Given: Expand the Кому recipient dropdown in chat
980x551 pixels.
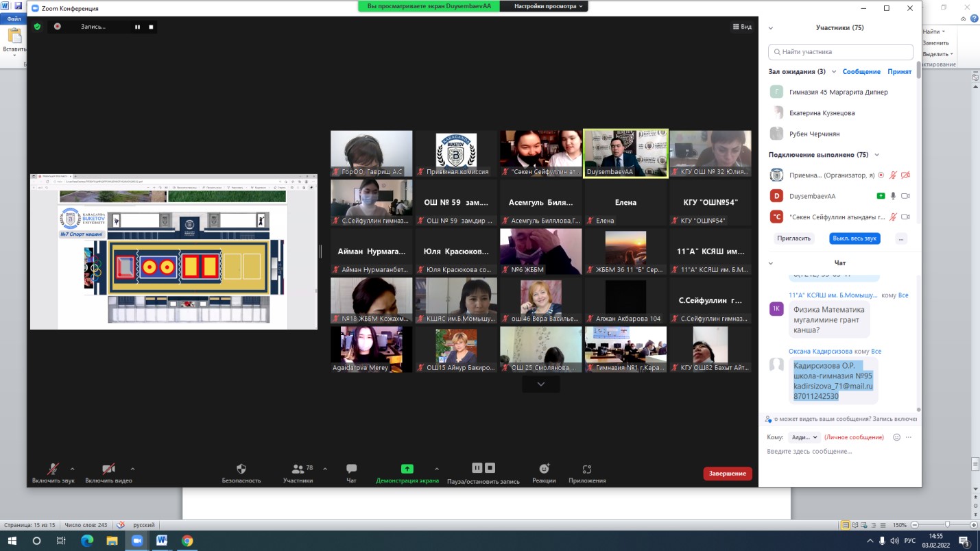Looking at the screenshot, I should point(804,437).
